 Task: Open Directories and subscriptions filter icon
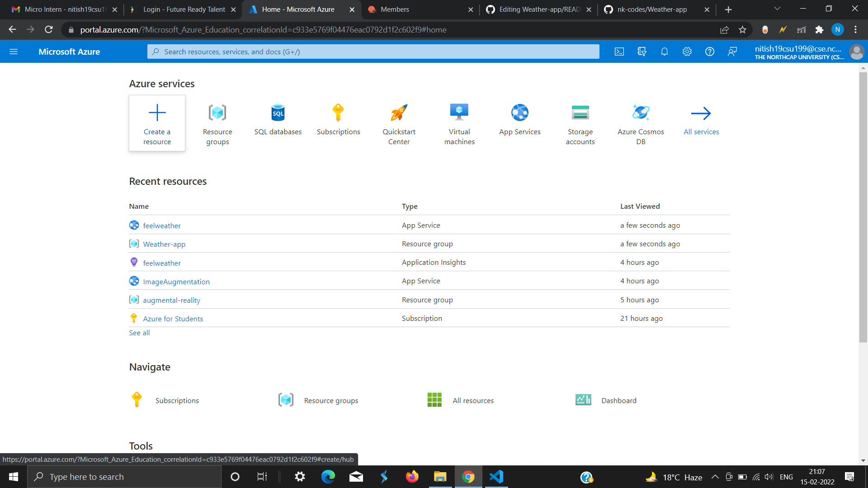(x=642, y=52)
